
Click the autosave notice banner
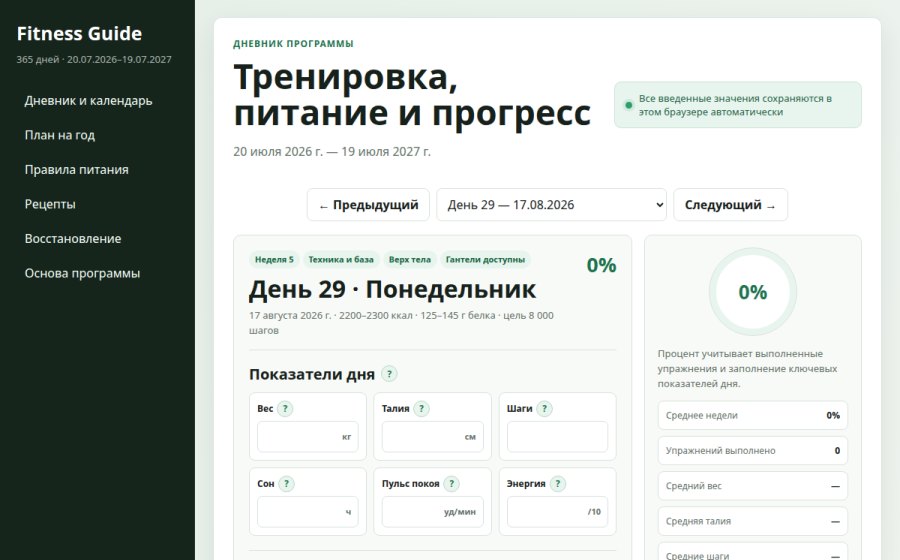click(738, 105)
